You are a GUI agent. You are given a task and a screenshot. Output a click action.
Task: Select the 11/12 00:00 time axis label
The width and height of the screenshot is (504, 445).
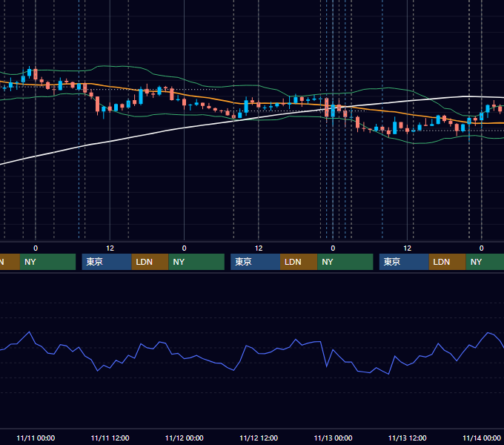tap(184, 438)
